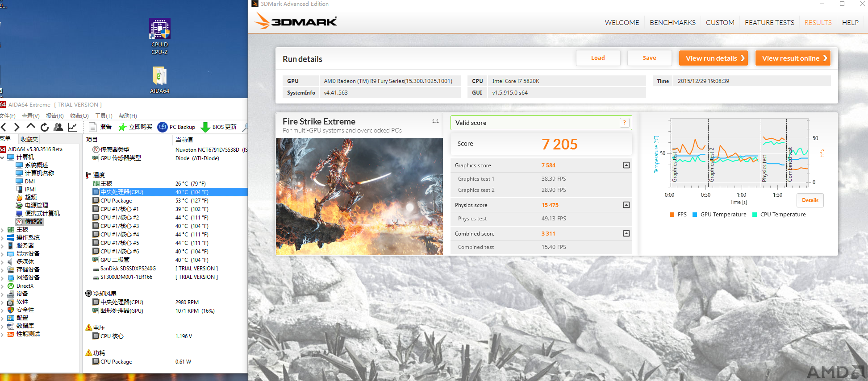Screen dimensions: 868x381
Task: Collapse the 计算机 tree node
Action: pyautogui.click(x=2, y=157)
